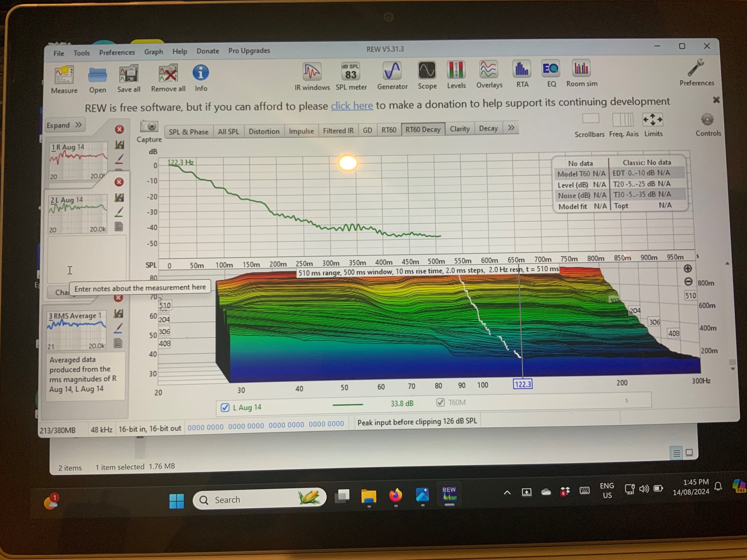Toggle graph Scrollbars display
This screenshot has height=560, width=747.
pos(590,119)
